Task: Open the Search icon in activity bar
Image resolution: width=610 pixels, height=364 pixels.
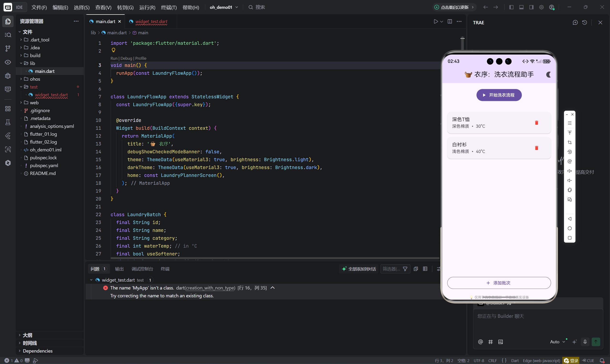Action: [x=8, y=35]
